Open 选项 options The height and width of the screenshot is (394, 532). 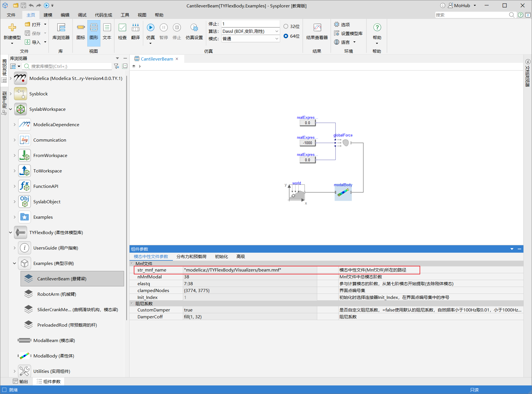pos(342,25)
